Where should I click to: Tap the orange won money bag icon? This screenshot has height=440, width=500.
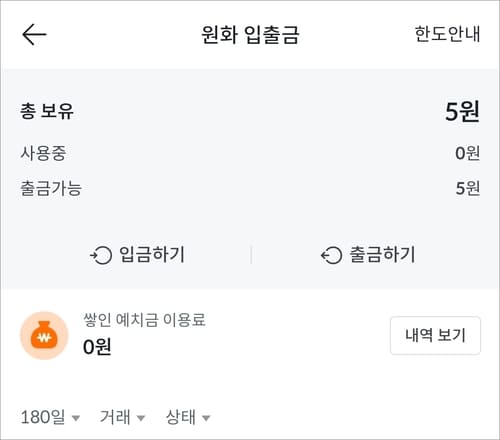(44, 335)
